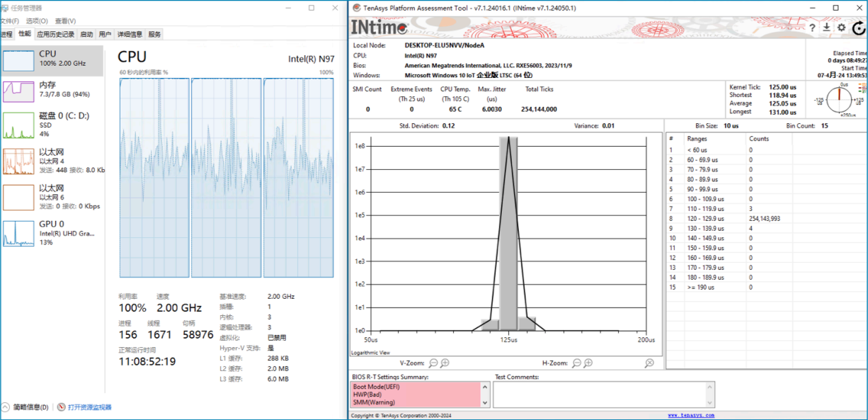The image size is (868, 420).
Task: Click the V-Zoom zoom in magnifier
Action: tap(445, 363)
